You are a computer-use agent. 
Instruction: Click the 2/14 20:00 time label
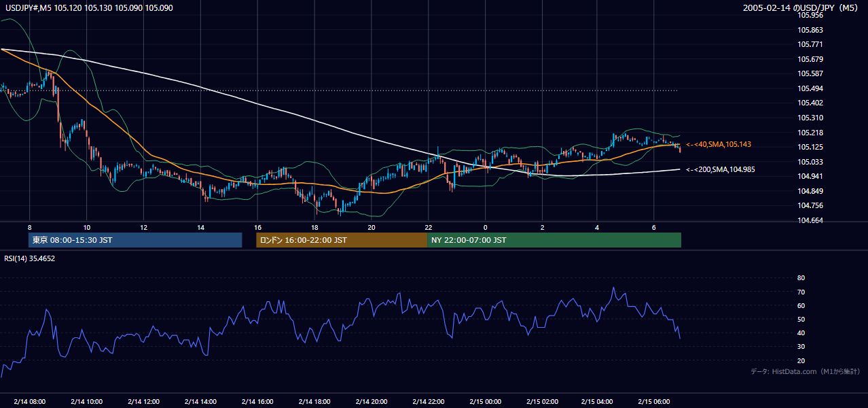click(371, 401)
